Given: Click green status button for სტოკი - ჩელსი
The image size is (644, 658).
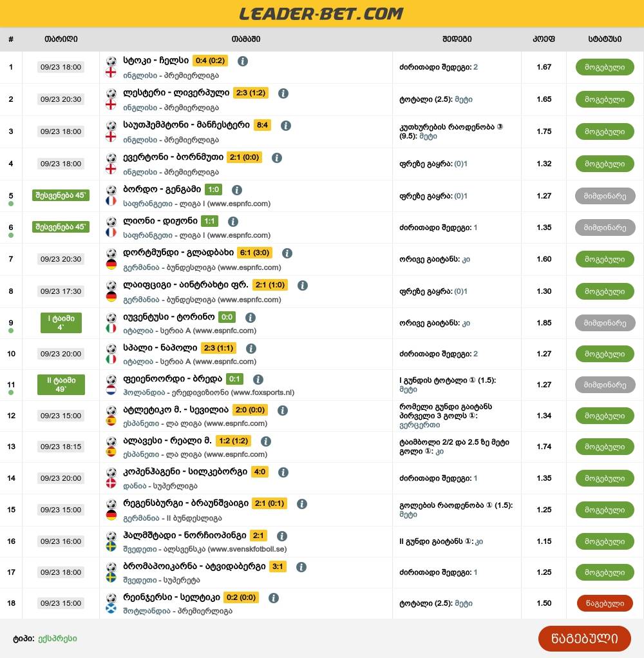Looking at the screenshot, I should coord(605,67).
